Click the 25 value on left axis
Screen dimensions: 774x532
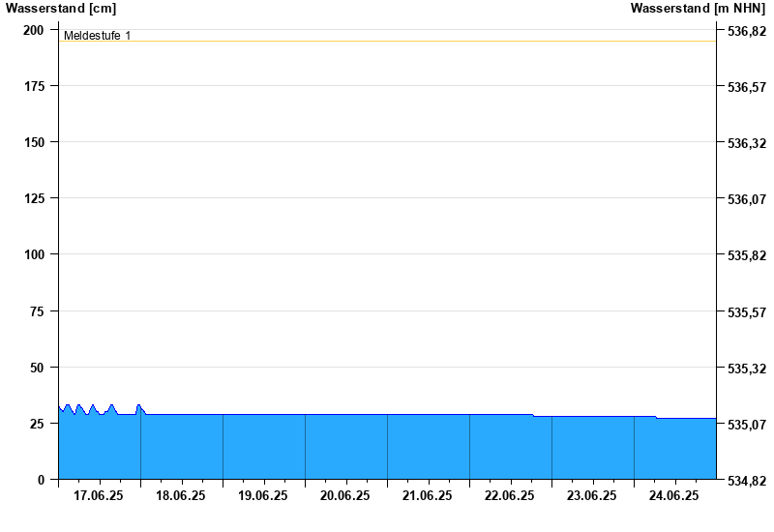click(x=38, y=424)
